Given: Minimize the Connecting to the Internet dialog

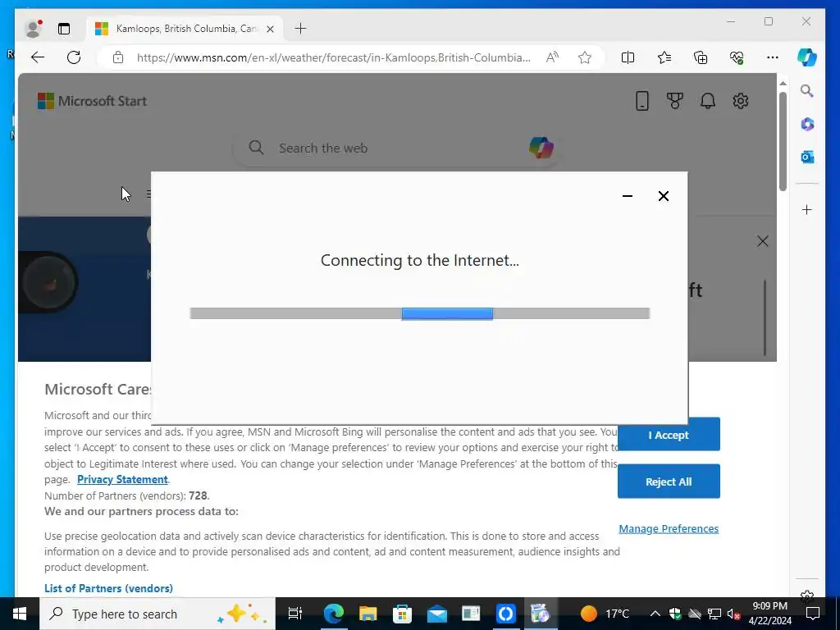Looking at the screenshot, I should [628, 196].
